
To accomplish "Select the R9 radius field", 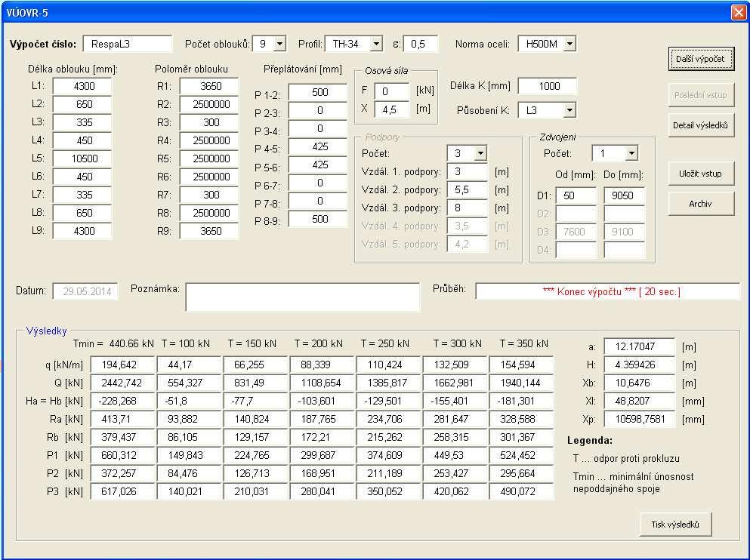I will tap(209, 231).
